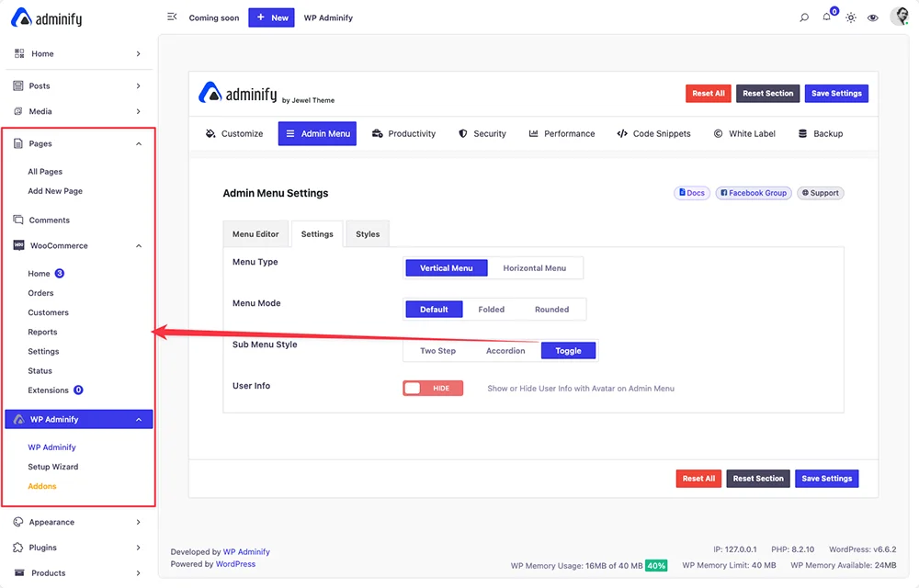This screenshot has width=919, height=588.
Task: Click the WooCommerce sidebar icon
Action: tap(18, 245)
